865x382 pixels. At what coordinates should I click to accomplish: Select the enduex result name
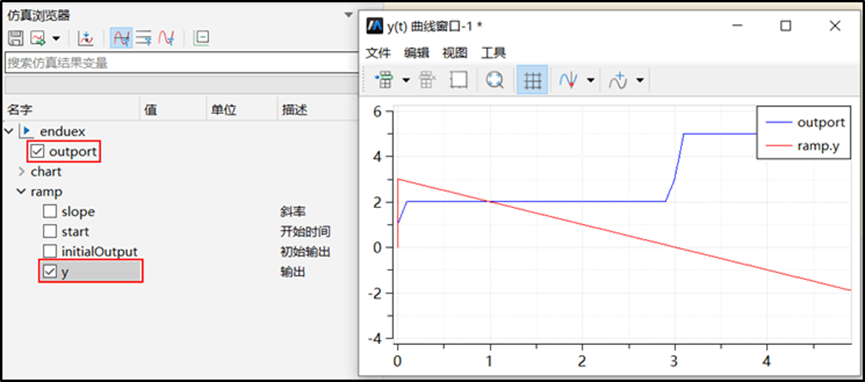coord(62,131)
